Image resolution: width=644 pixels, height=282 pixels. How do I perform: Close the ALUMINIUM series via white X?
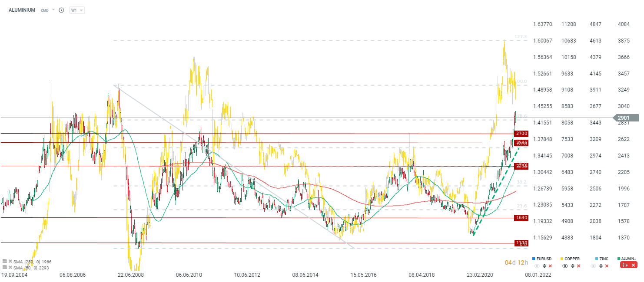click(x=633, y=265)
